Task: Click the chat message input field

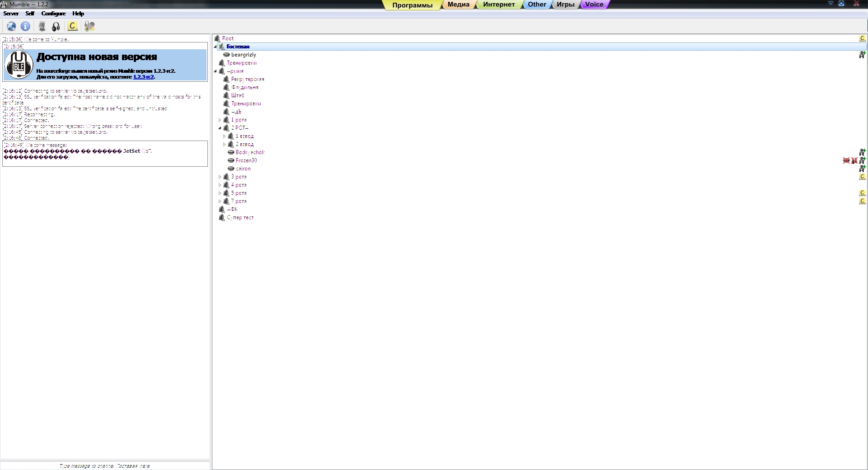Action: click(105, 465)
